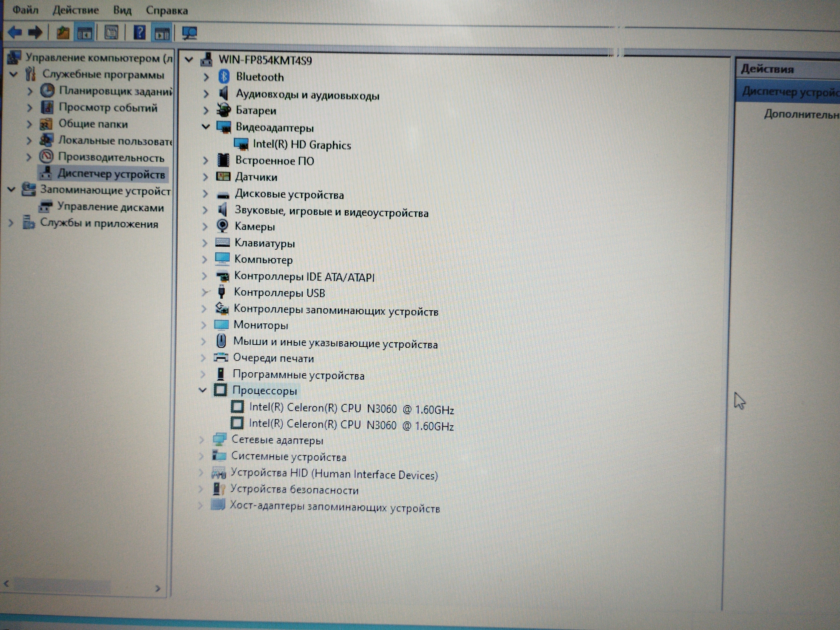The image size is (840, 630).
Task: Click the Мониторы display icon
Action: point(221,325)
